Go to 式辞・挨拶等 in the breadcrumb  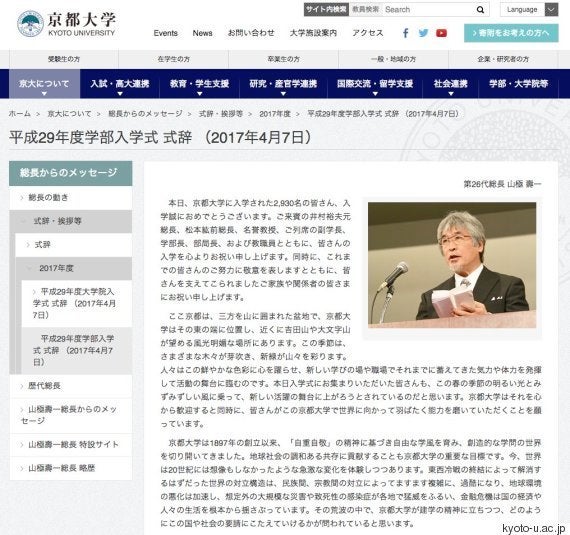click(x=221, y=114)
